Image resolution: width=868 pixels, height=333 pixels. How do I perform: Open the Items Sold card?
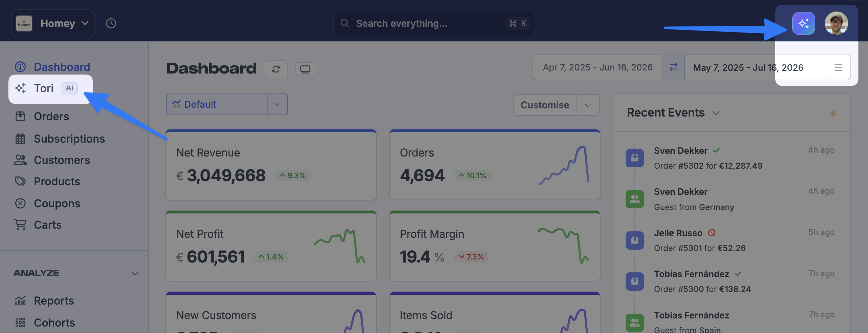(x=495, y=313)
